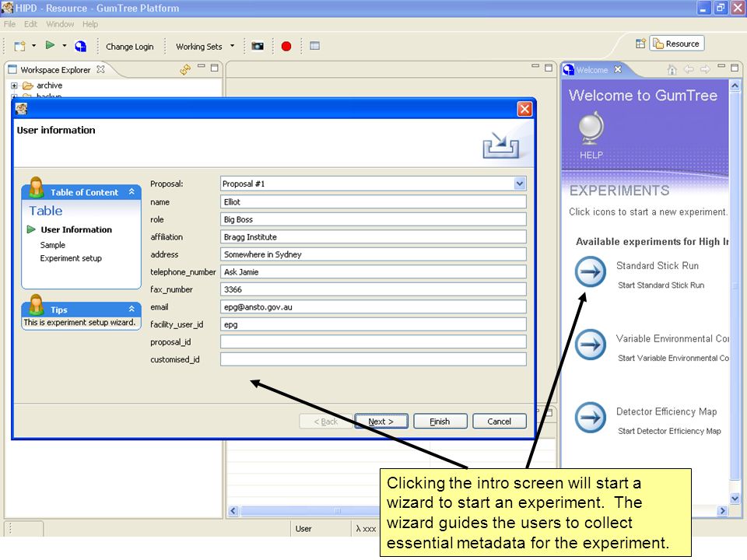The height and width of the screenshot is (560, 747).
Task: Open the File menu
Action: pos(9,24)
